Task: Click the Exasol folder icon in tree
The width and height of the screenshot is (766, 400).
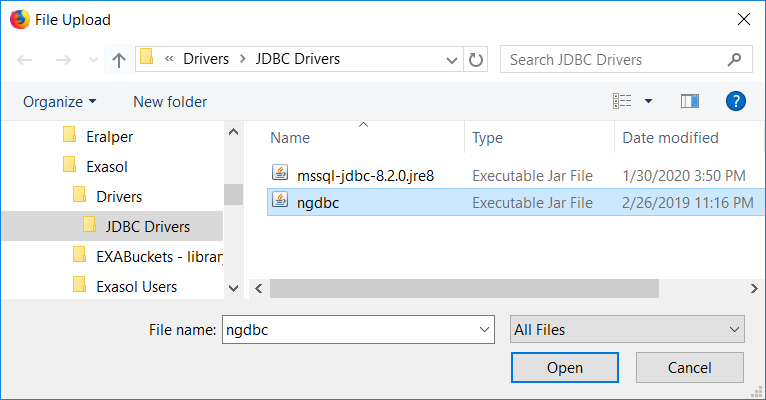Action: click(69, 165)
